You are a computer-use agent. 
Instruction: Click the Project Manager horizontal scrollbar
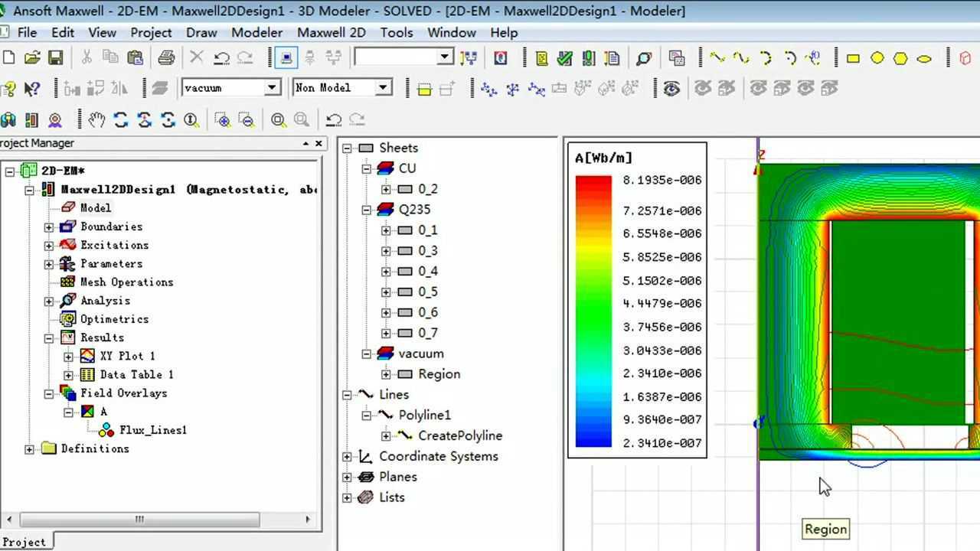(x=139, y=519)
